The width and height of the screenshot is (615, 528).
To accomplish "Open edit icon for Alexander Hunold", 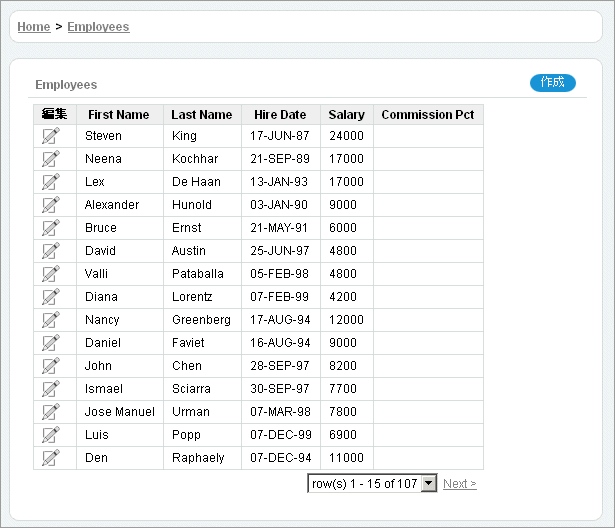I will pos(51,205).
